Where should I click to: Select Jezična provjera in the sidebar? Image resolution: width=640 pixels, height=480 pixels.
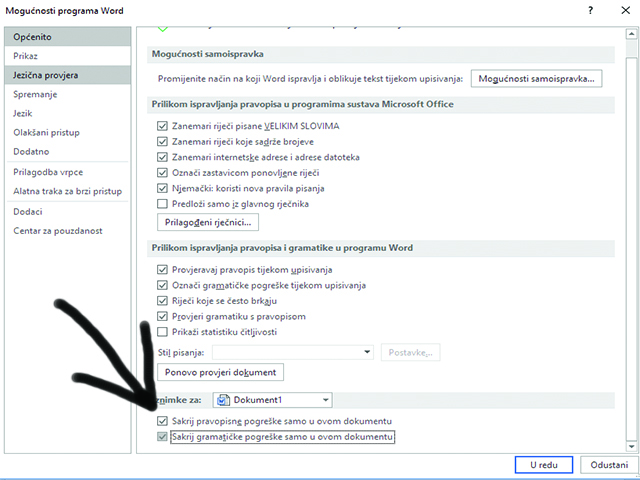click(x=68, y=75)
